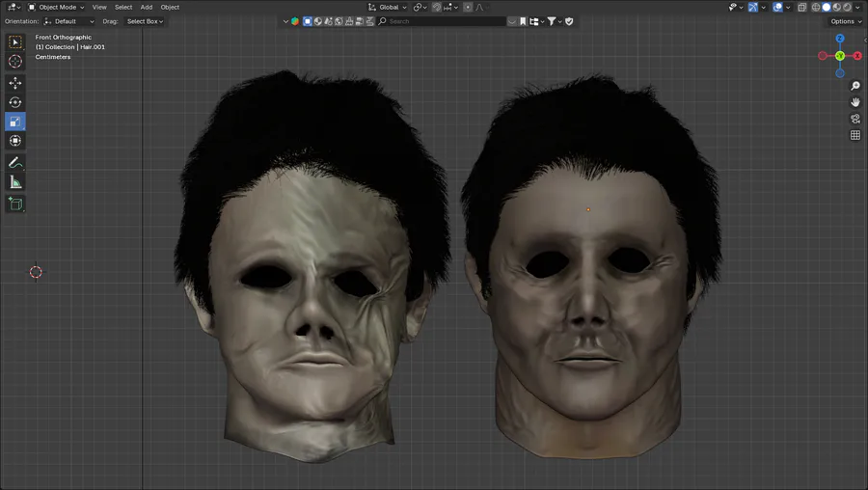Open the Object Mode dropdown
The width and height of the screenshot is (868, 490).
[56, 7]
